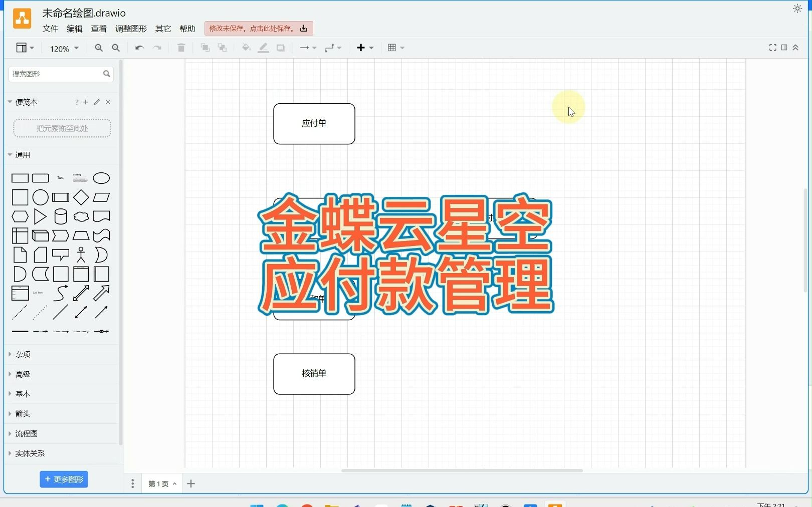Select the To Front icon

pyautogui.click(x=205, y=48)
